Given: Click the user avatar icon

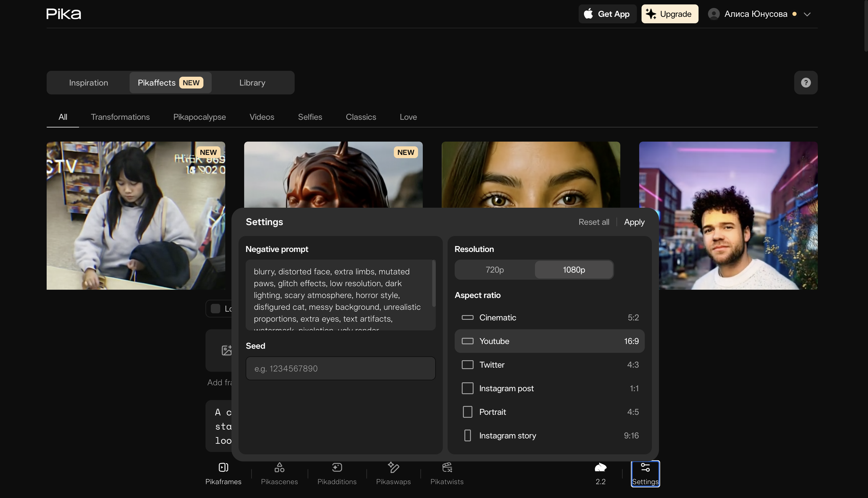Looking at the screenshot, I should pos(714,14).
